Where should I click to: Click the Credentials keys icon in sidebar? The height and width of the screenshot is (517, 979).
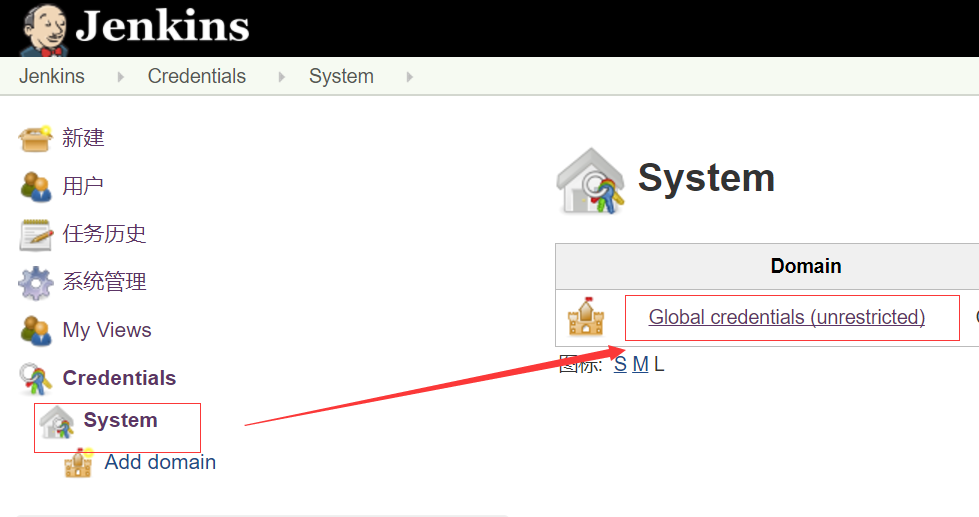tap(36, 378)
